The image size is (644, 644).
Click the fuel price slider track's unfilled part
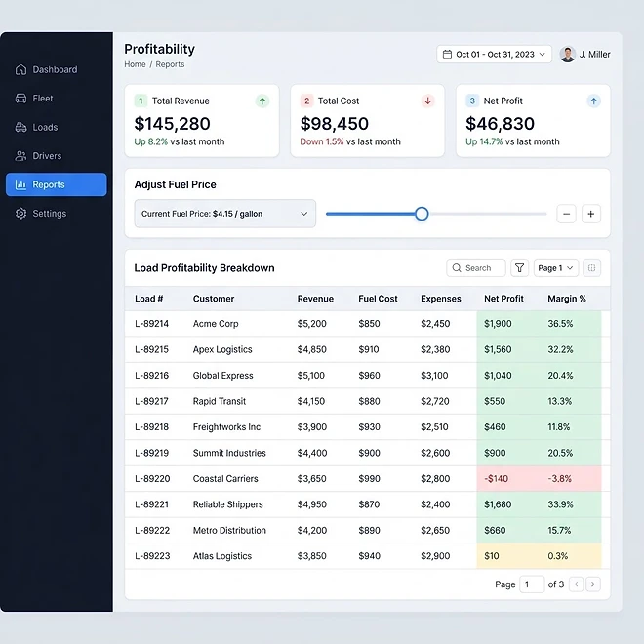point(488,214)
